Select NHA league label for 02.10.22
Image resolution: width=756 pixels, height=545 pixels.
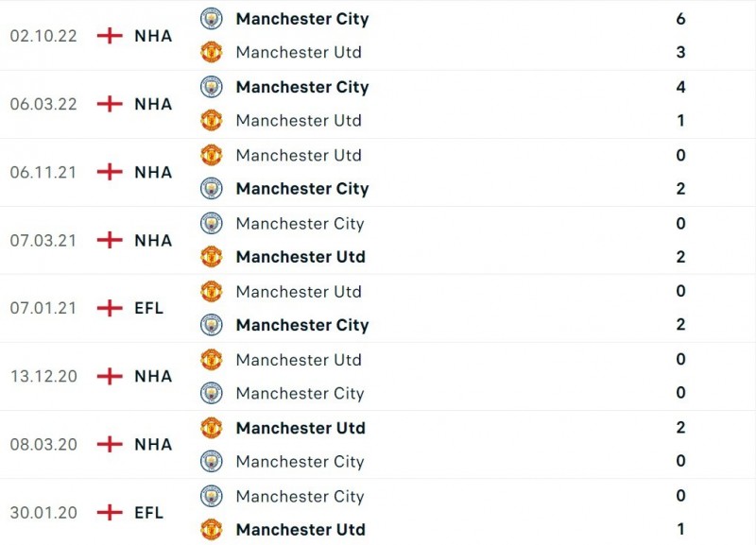(x=153, y=36)
